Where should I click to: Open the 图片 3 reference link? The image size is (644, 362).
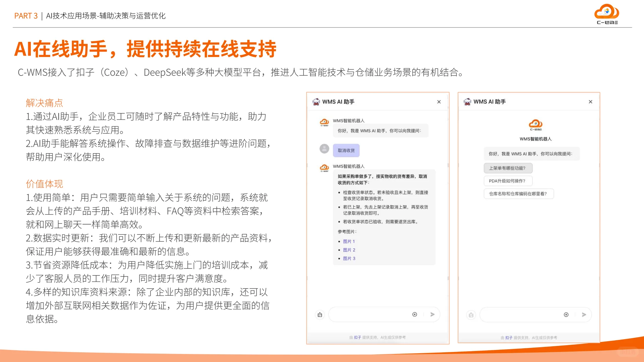click(x=349, y=258)
